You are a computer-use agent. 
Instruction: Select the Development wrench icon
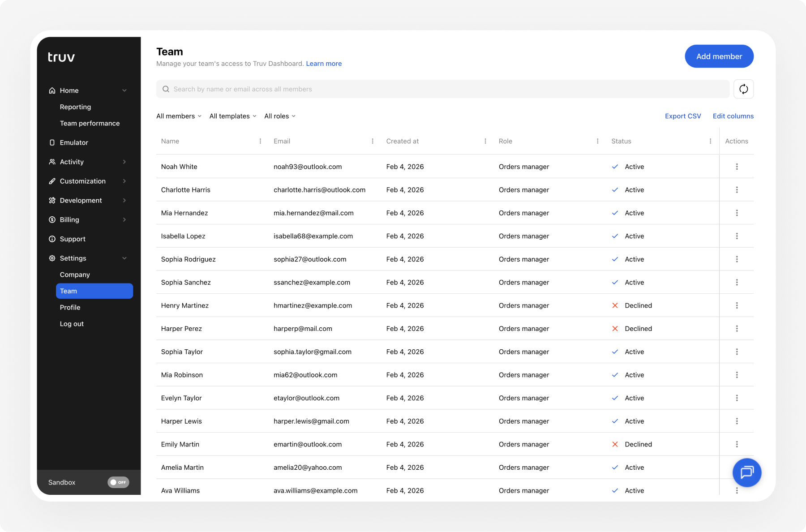52,200
